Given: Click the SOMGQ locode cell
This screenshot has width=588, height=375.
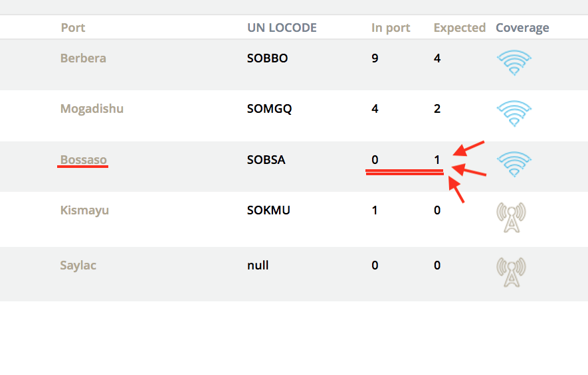Looking at the screenshot, I should click(x=269, y=109).
